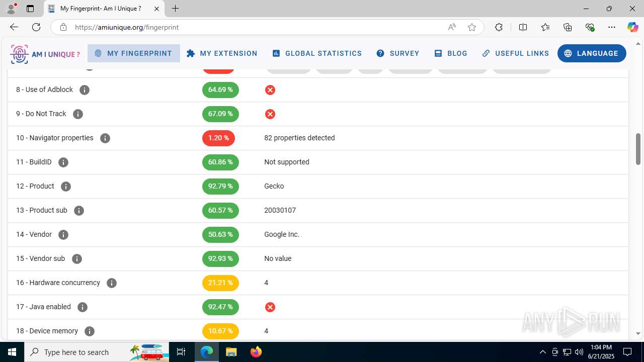Go to My Extension page

[x=222, y=53]
